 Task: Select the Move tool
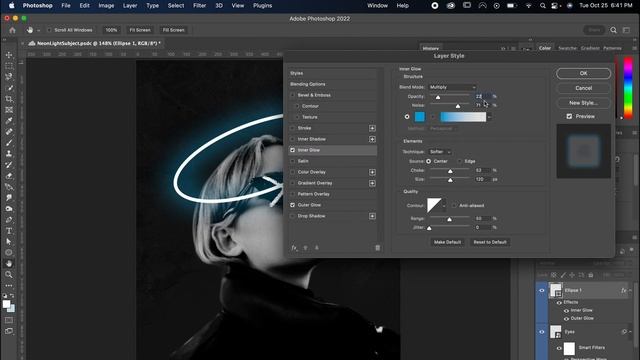[x=9, y=55]
